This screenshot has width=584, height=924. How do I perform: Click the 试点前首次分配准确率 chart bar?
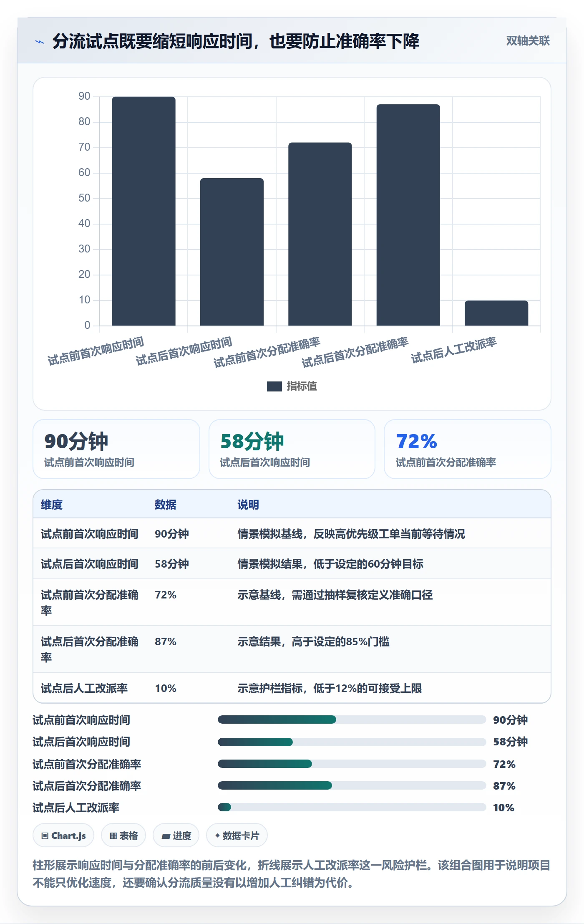320,234
